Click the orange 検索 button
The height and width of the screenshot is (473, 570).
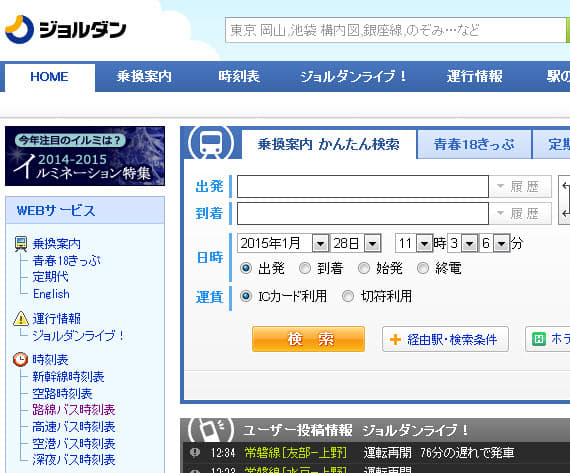tap(308, 339)
